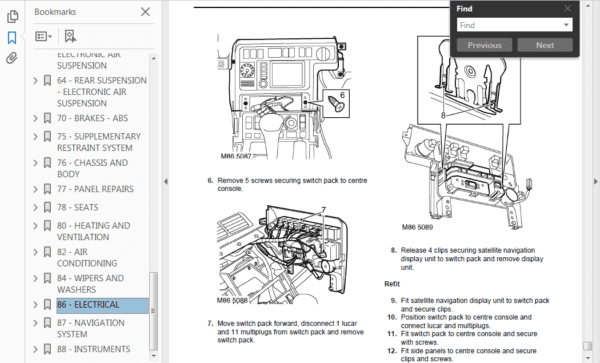This screenshot has width=600, height=363.
Task: Open 76 - CHASSIS AND BODY bookmark
Action: [x=92, y=168]
